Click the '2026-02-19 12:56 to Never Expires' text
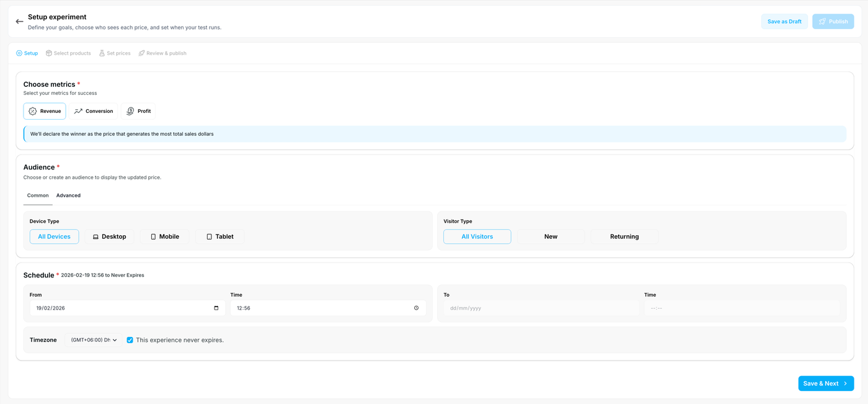The width and height of the screenshot is (868, 404). tap(102, 275)
